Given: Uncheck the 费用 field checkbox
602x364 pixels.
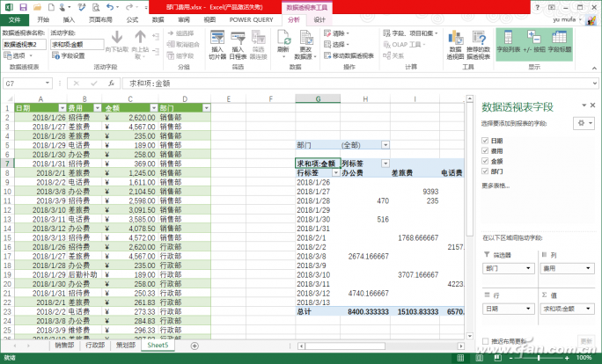Looking at the screenshot, I should pos(485,150).
